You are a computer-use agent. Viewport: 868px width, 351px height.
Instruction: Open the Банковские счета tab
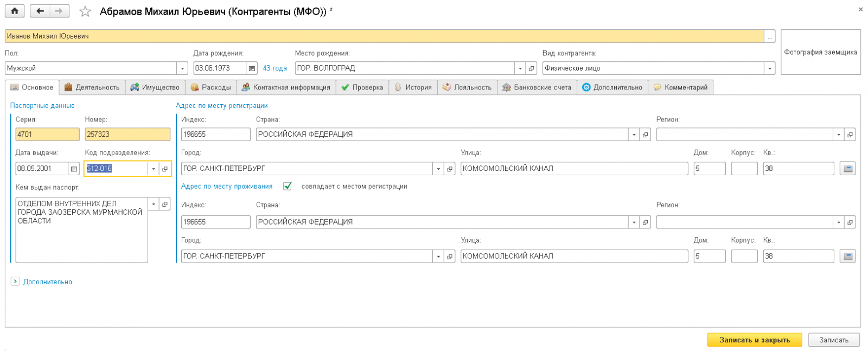click(x=537, y=87)
